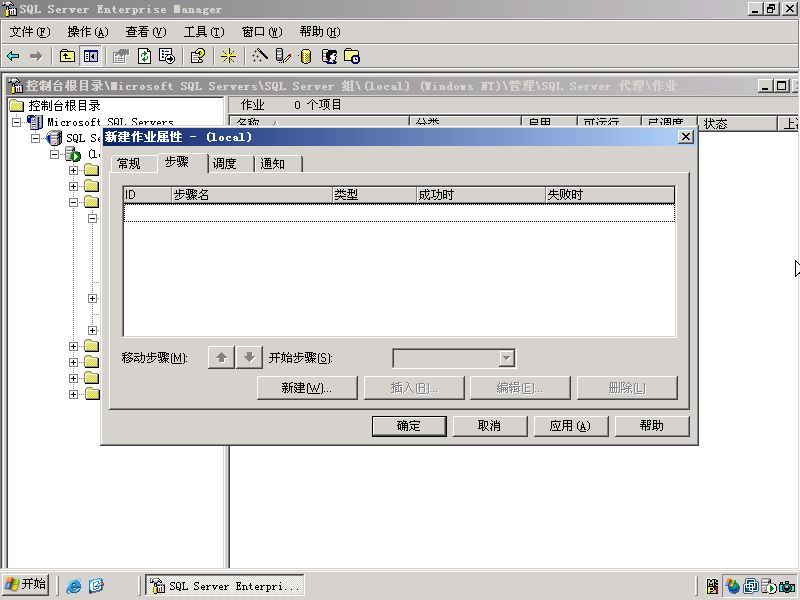The height and width of the screenshot is (600, 800).
Task: Click the 应用(A) button
Action: (x=571, y=426)
